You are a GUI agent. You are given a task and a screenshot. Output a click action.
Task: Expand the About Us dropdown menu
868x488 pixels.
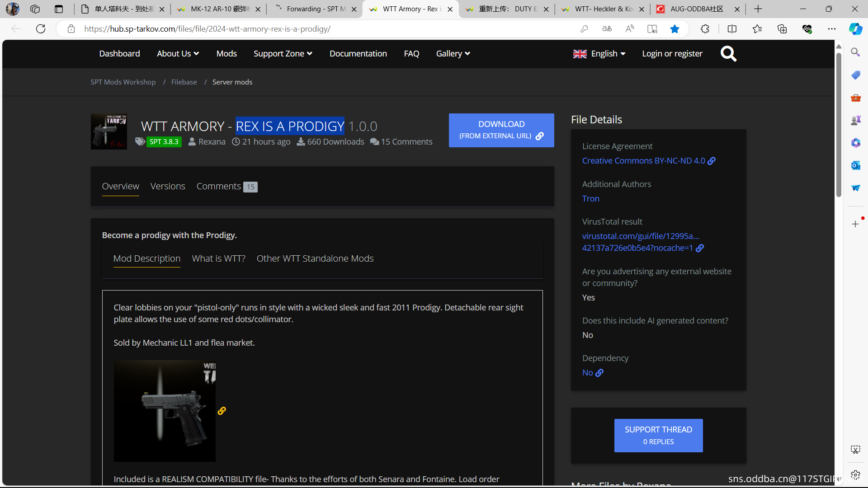(x=178, y=54)
